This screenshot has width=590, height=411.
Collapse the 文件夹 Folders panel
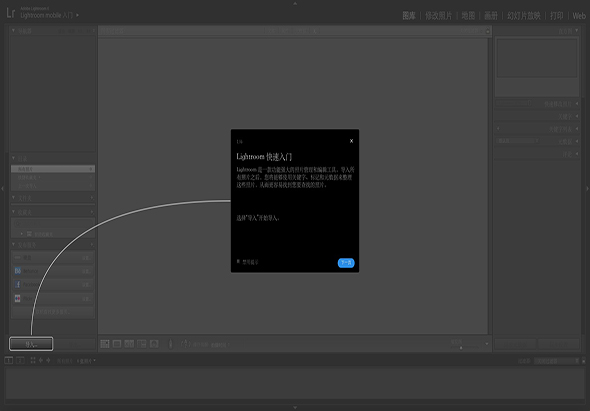click(x=13, y=198)
